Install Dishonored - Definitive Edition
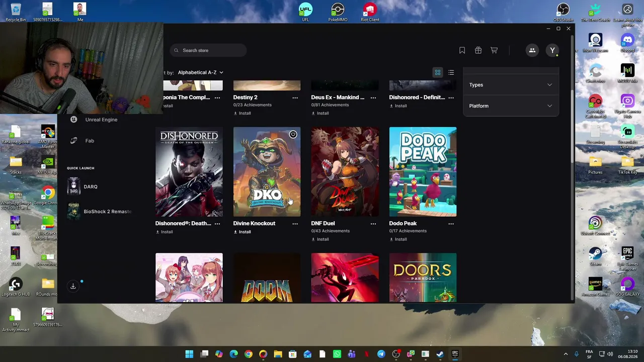 click(x=398, y=106)
